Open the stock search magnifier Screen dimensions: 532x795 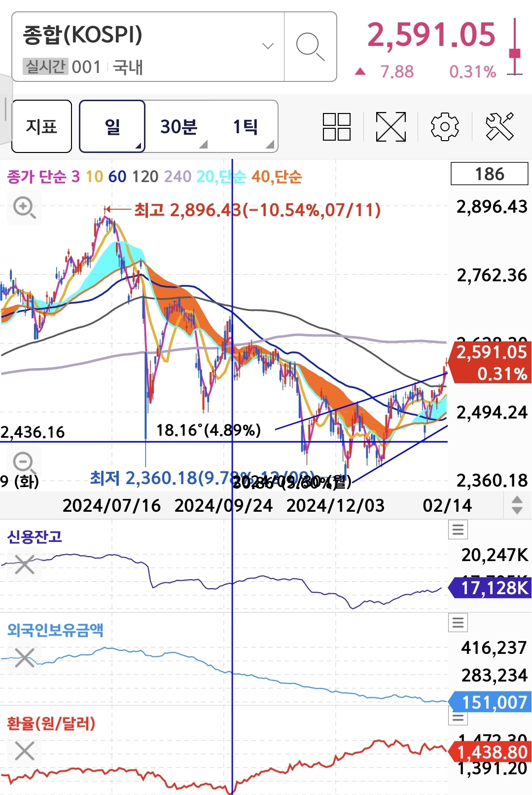pos(310,46)
